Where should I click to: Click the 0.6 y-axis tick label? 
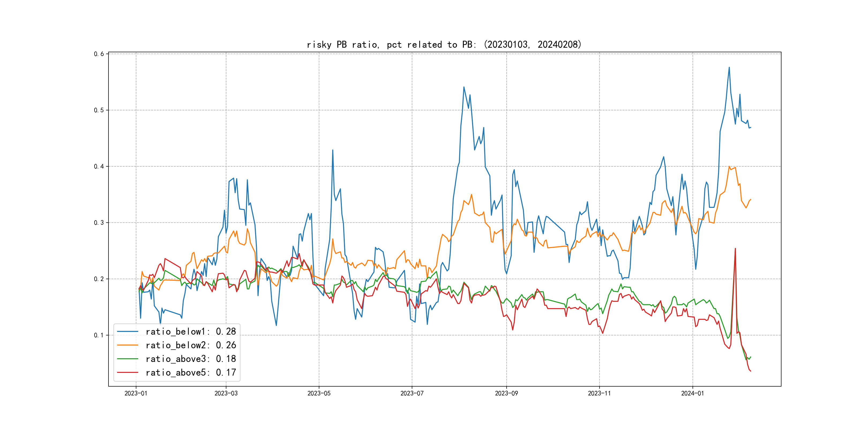tap(99, 54)
